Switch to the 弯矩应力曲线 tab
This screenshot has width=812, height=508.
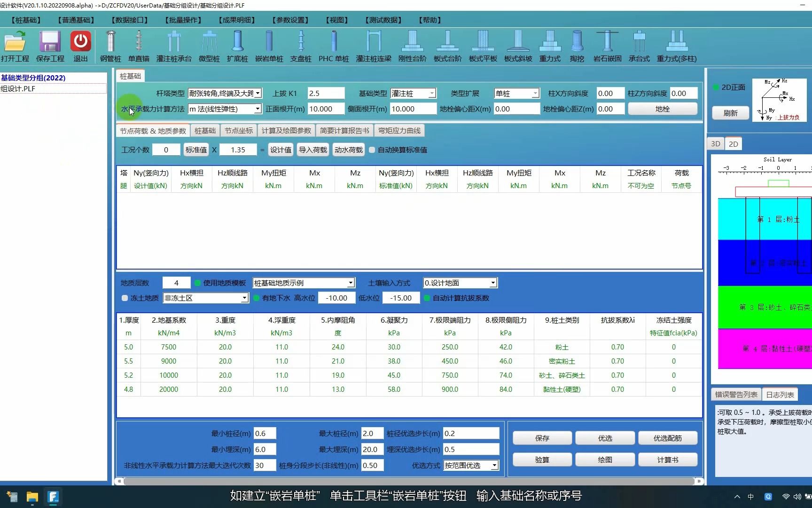coord(399,130)
